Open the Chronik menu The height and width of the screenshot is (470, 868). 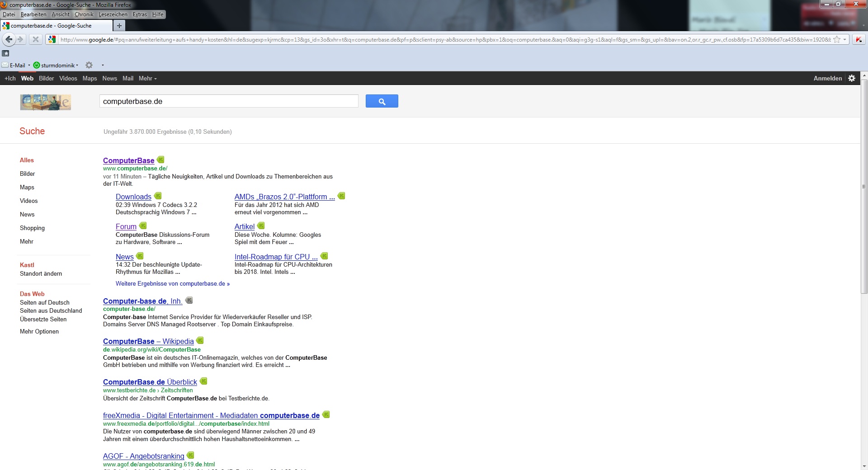point(84,14)
